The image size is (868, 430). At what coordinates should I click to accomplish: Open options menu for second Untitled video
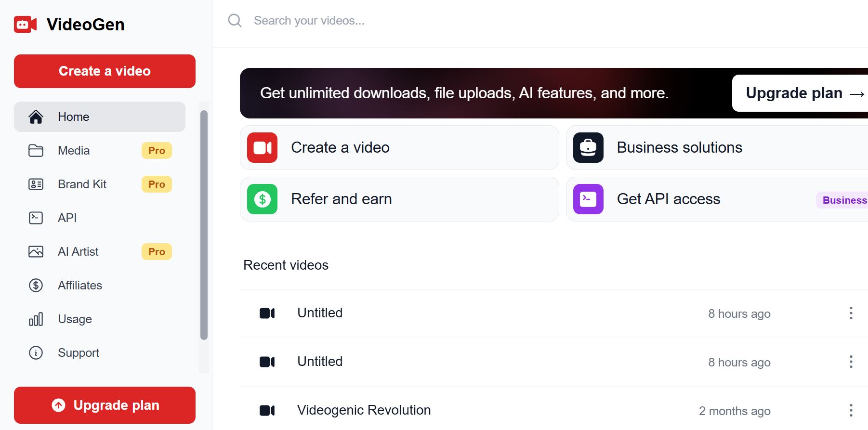coord(851,362)
